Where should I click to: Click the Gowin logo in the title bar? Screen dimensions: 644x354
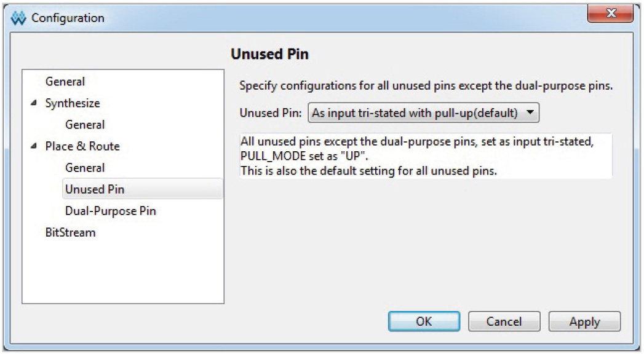coord(18,18)
